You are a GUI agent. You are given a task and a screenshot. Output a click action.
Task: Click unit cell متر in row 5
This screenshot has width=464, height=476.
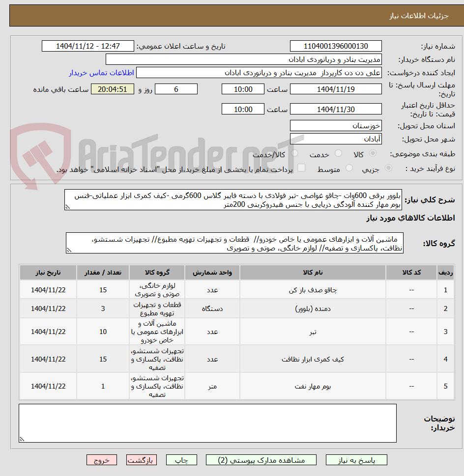[212, 387]
